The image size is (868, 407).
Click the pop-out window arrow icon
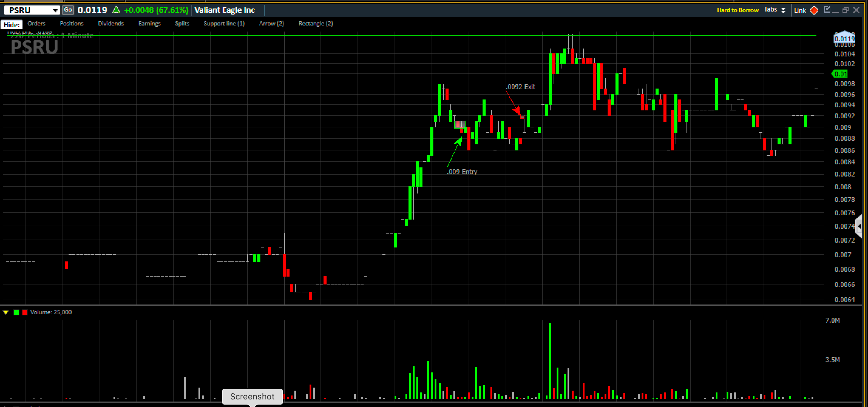[x=827, y=9]
